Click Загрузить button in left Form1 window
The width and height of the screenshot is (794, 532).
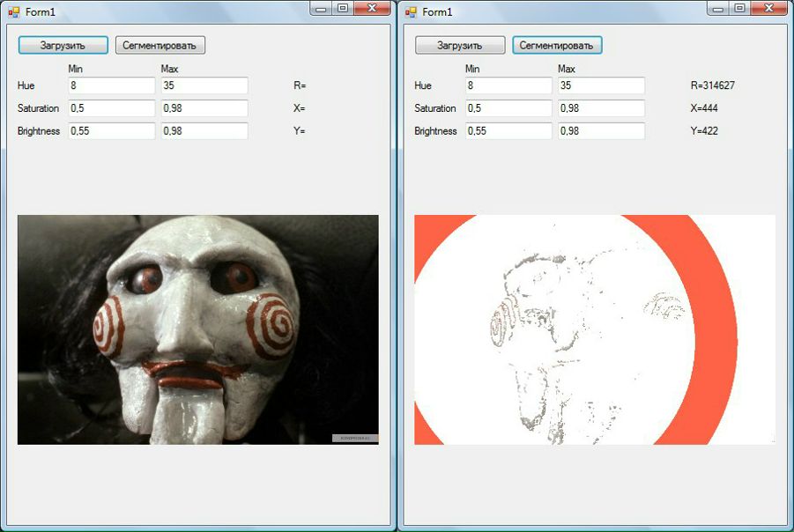(63, 45)
